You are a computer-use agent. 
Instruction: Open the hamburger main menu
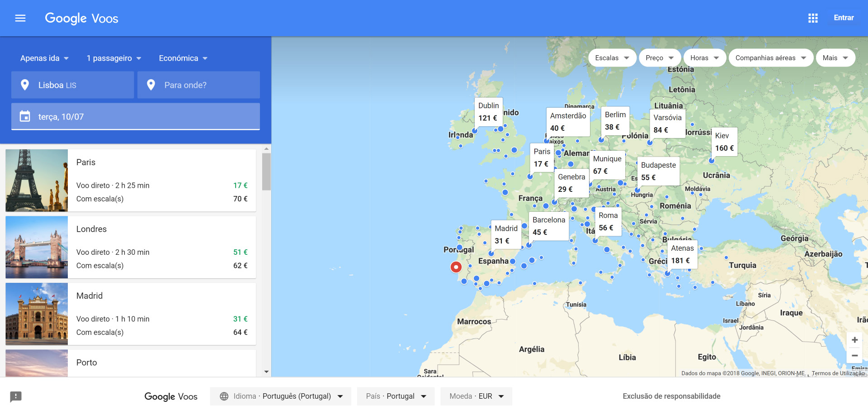point(20,18)
